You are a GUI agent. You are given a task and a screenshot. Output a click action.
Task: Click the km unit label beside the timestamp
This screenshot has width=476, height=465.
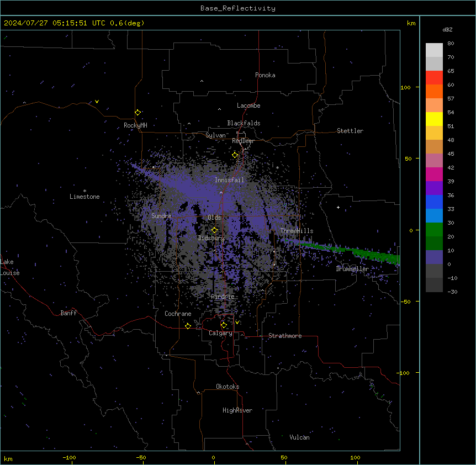[411, 23]
